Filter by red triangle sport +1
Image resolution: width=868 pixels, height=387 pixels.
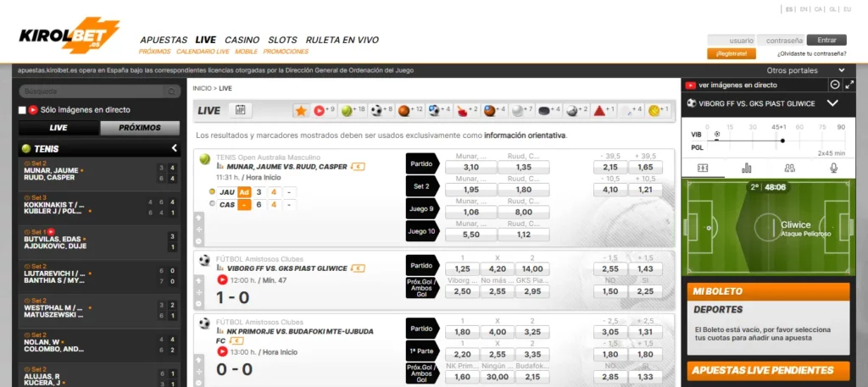(604, 111)
